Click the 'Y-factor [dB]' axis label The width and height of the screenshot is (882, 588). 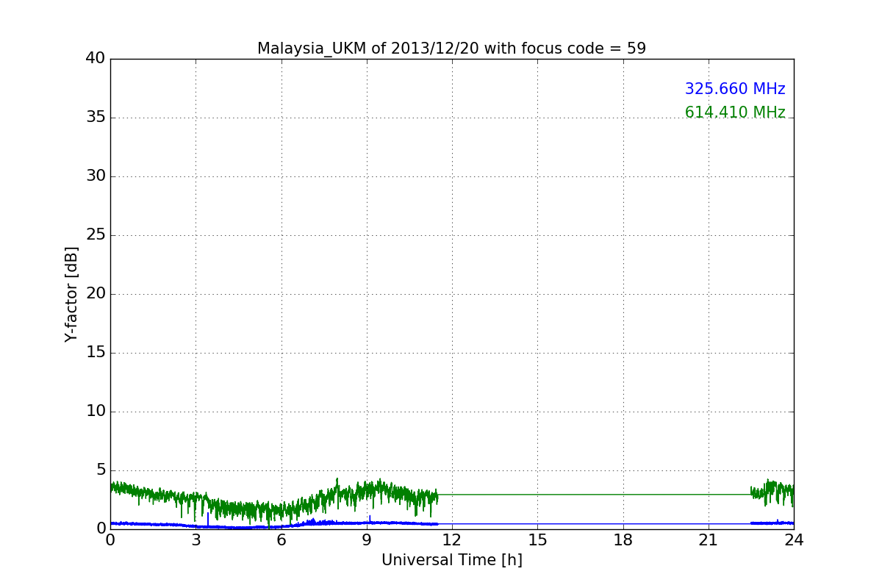coord(71,294)
